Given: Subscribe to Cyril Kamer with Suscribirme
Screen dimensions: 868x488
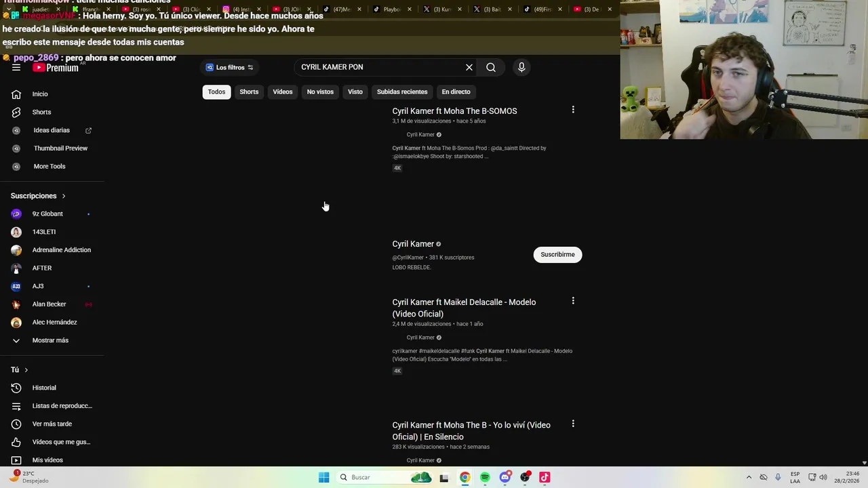Looking at the screenshot, I should pyautogui.click(x=557, y=255).
